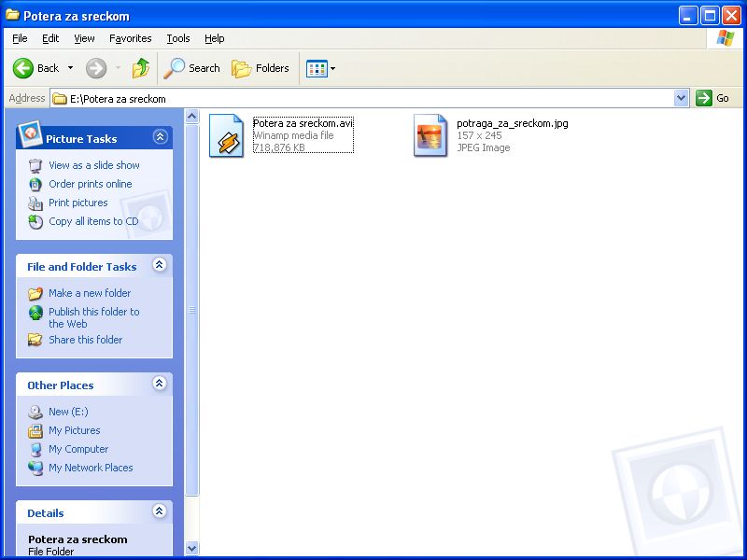Open the Help menu
This screenshot has height=560, width=747.
coord(215,38)
